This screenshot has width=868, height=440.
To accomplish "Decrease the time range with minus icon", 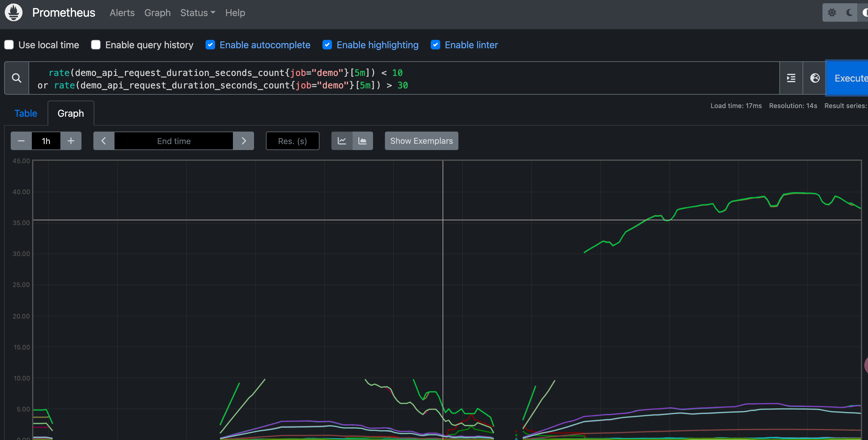I will 21,141.
